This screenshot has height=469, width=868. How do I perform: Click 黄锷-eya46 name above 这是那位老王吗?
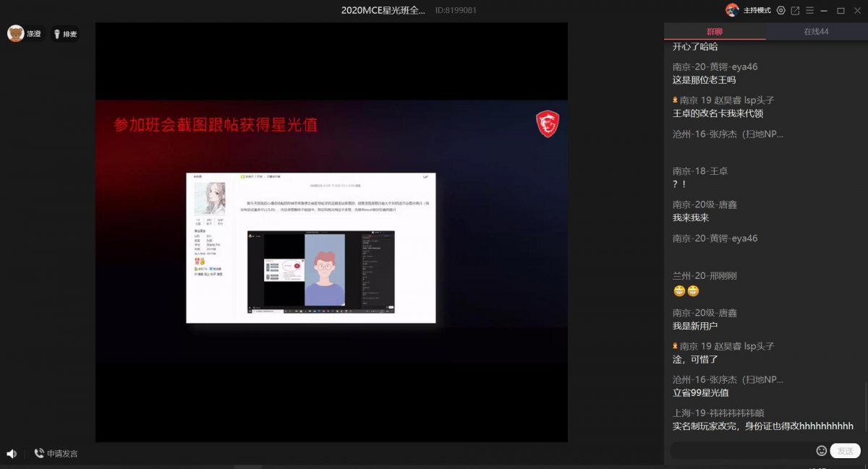(x=715, y=66)
